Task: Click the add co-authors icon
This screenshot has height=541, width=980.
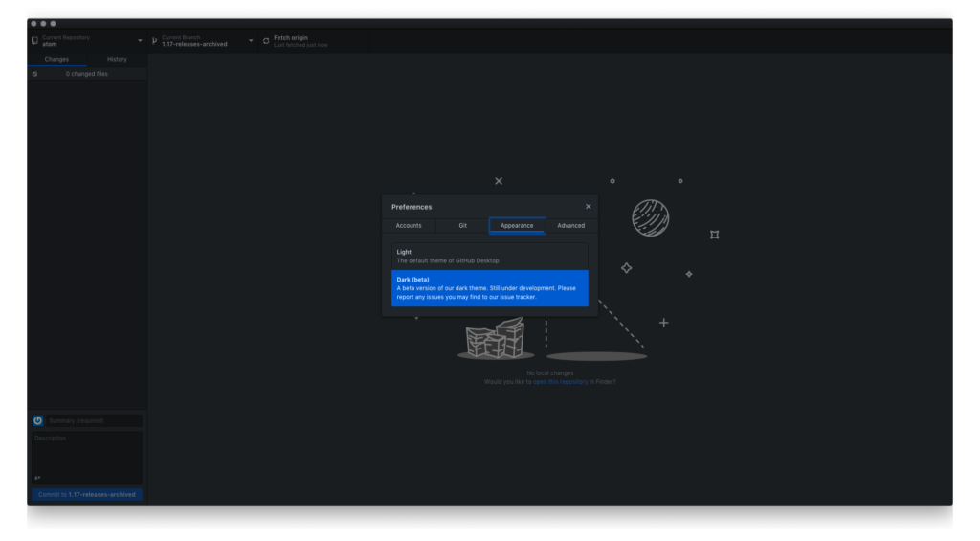Action: click(37, 478)
